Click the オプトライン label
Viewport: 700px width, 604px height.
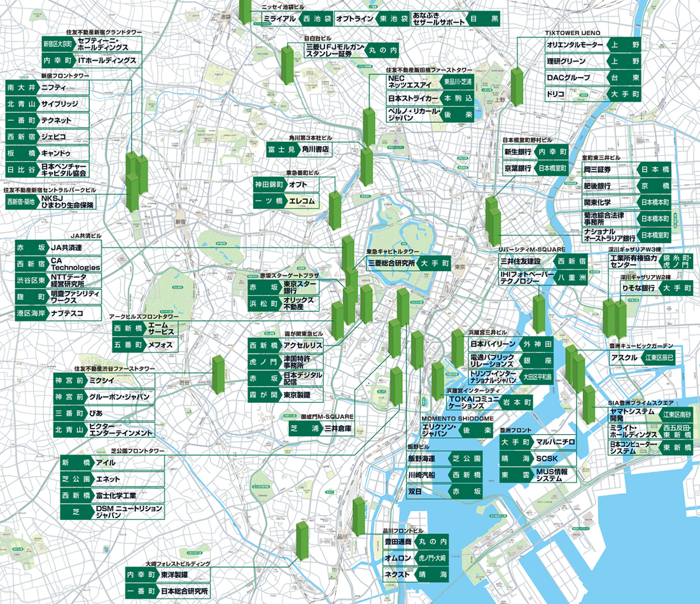354,18
